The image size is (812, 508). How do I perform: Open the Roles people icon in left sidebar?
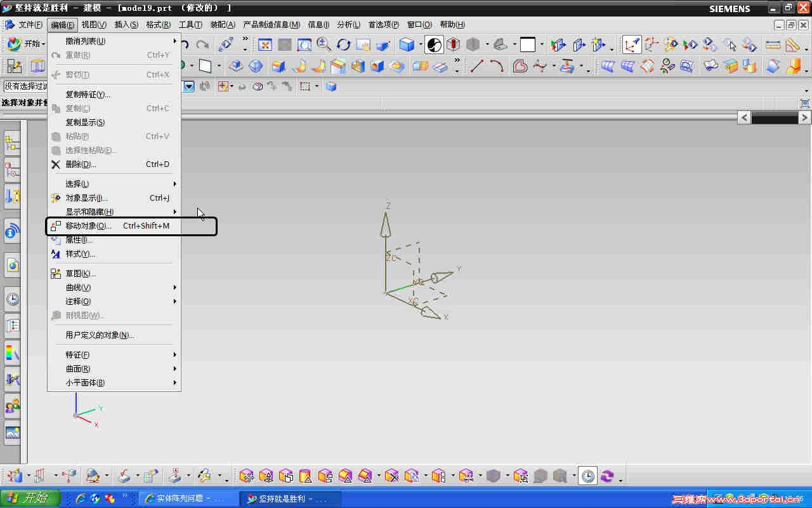click(12, 406)
